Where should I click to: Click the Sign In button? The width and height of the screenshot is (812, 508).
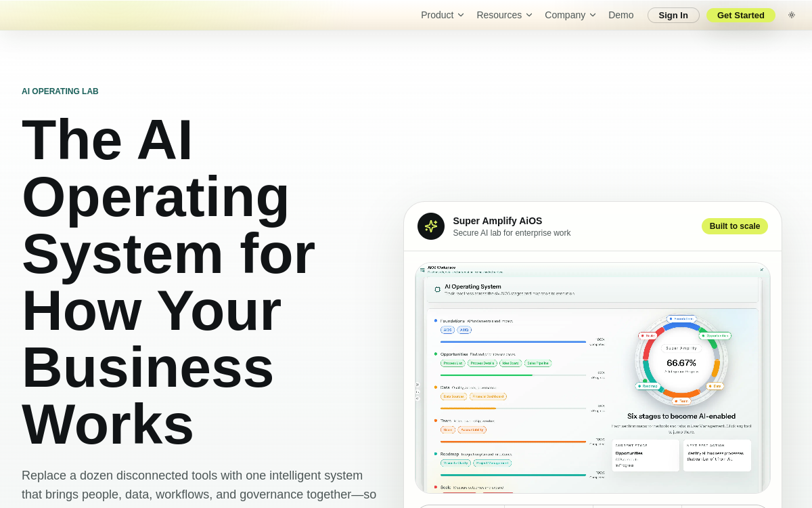coord(673,15)
